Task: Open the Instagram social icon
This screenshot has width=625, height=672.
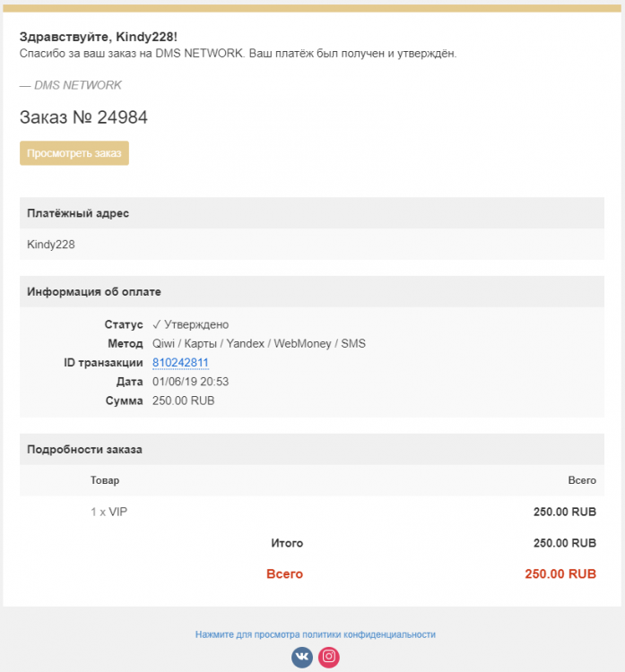Action: pyautogui.click(x=329, y=657)
